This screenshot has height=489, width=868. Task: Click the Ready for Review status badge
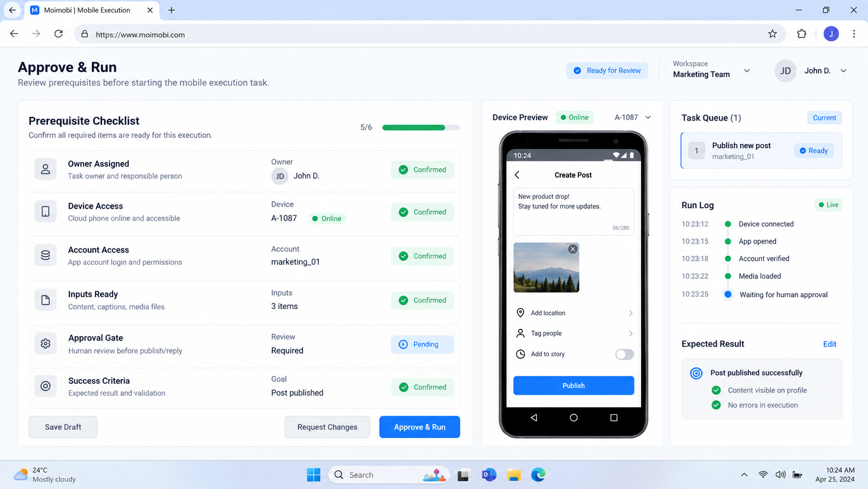(x=607, y=70)
